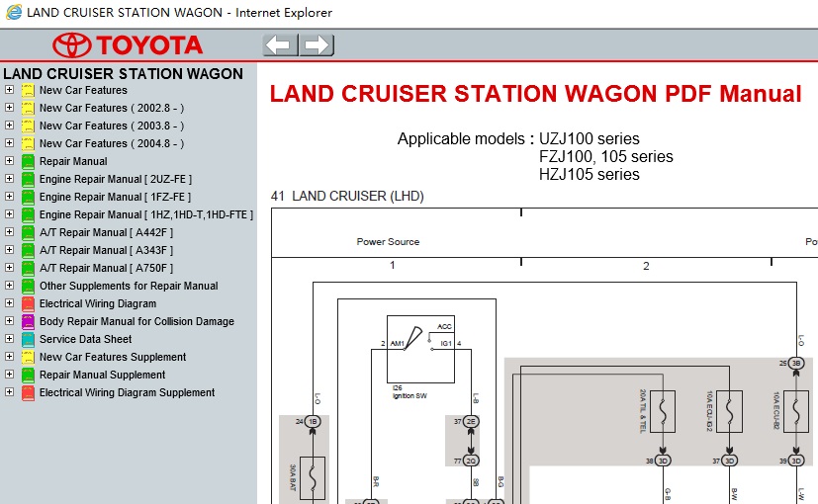Select Electrical Wiring Diagram Supplement entry

(127, 392)
